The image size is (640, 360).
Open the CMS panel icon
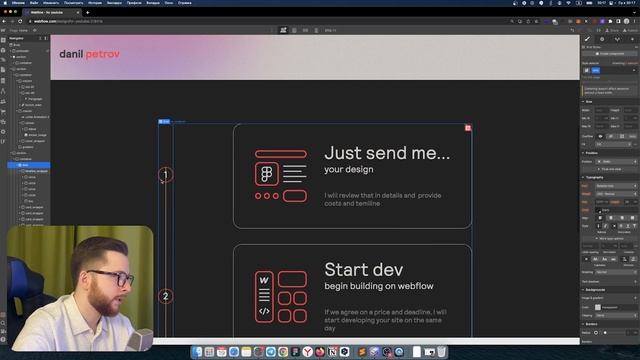click(x=3, y=80)
